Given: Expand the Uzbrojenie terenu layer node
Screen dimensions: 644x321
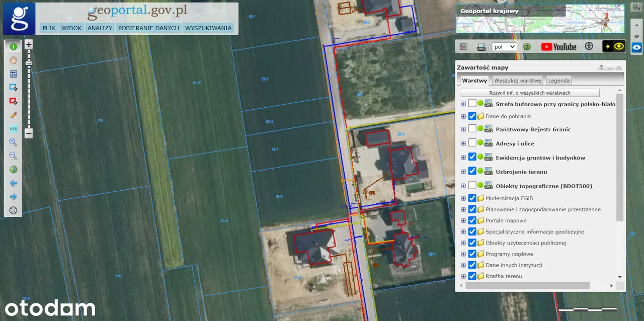Looking at the screenshot, I should tap(463, 172).
